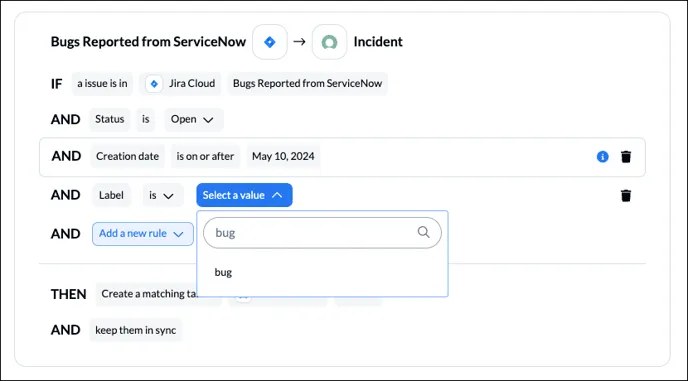
Task: Click the 'Status' field chip
Action: [x=110, y=119]
